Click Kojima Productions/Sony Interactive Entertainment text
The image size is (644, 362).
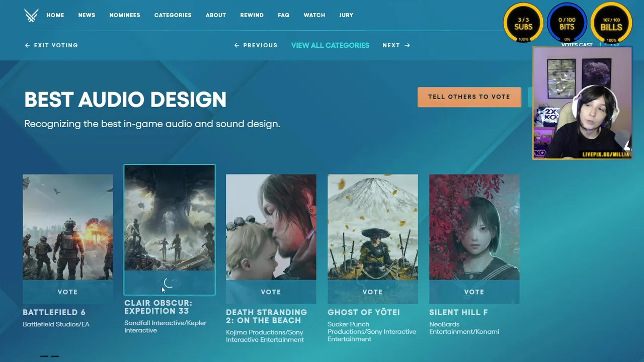coord(265,336)
